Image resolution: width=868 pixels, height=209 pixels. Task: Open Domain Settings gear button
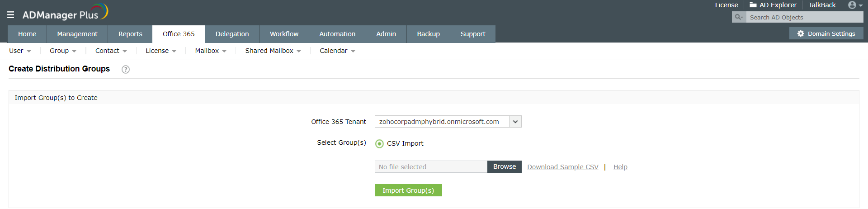pos(826,33)
